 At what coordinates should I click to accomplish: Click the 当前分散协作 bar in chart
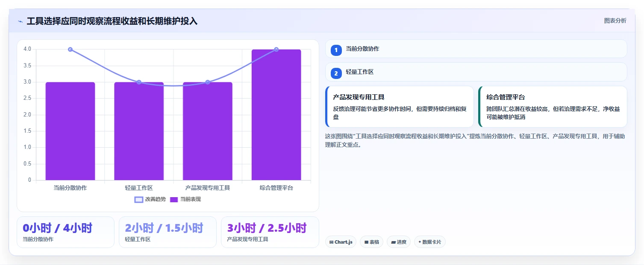pos(70,131)
